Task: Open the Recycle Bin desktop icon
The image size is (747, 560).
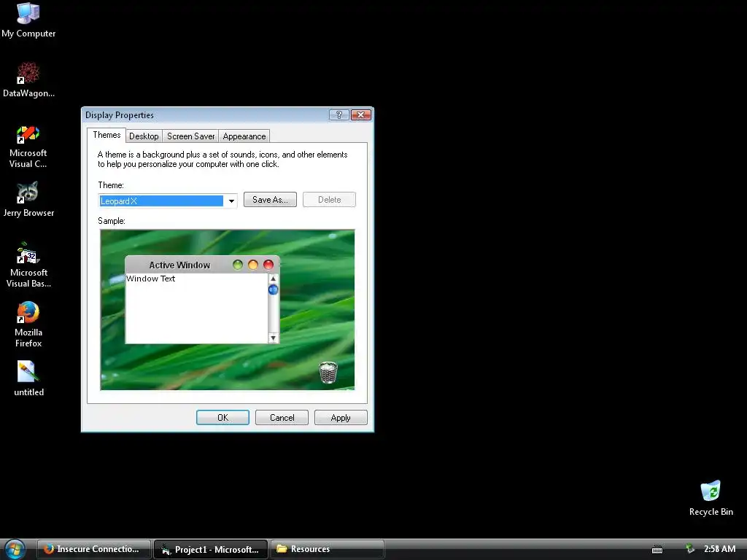Action: tap(711, 498)
